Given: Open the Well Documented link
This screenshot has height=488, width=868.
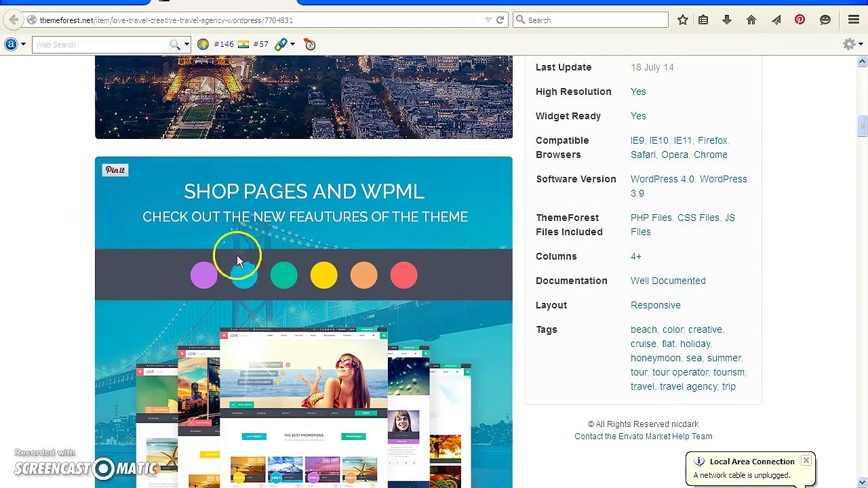Looking at the screenshot, I should (x=668, y=281).
